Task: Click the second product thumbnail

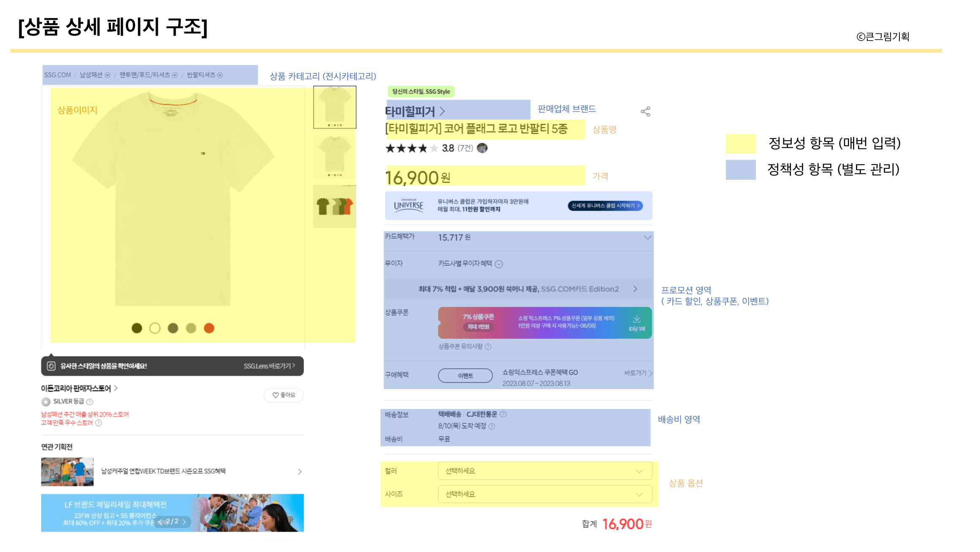Action: (x=335, y=157)
